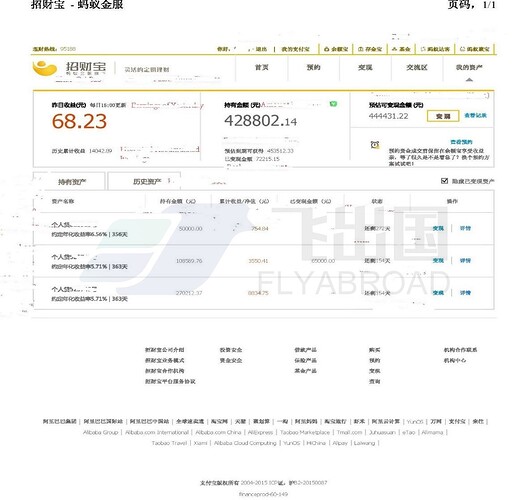
Task: Click the yellow 变现 button near 444431.22
Action: point(443,116)
